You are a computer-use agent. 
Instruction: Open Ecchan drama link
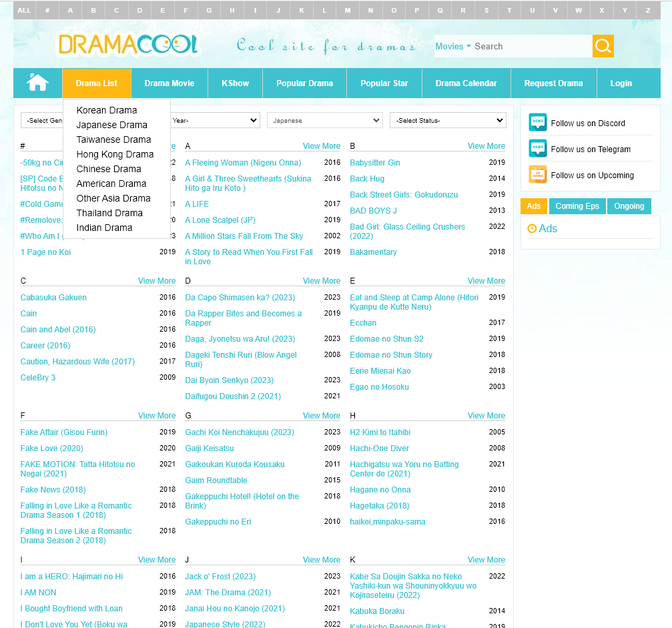(363, 323)
